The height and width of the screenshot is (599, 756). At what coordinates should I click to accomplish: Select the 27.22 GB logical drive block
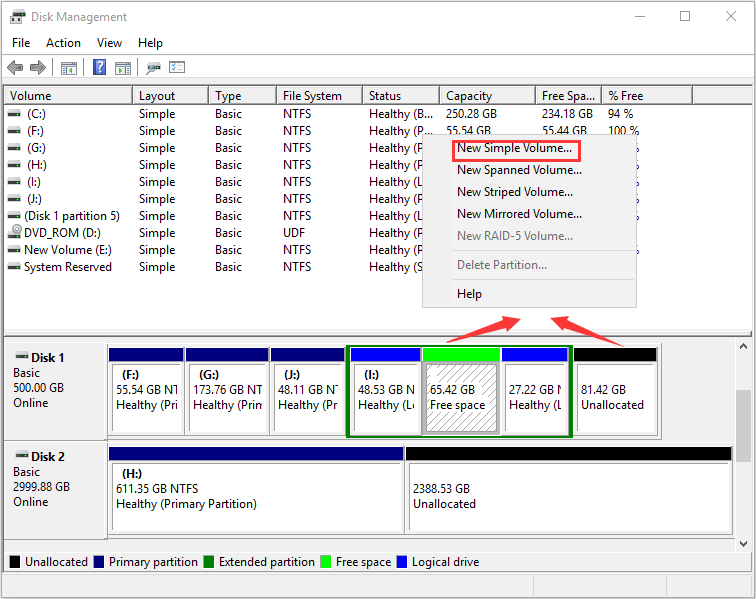coord(535,391)
